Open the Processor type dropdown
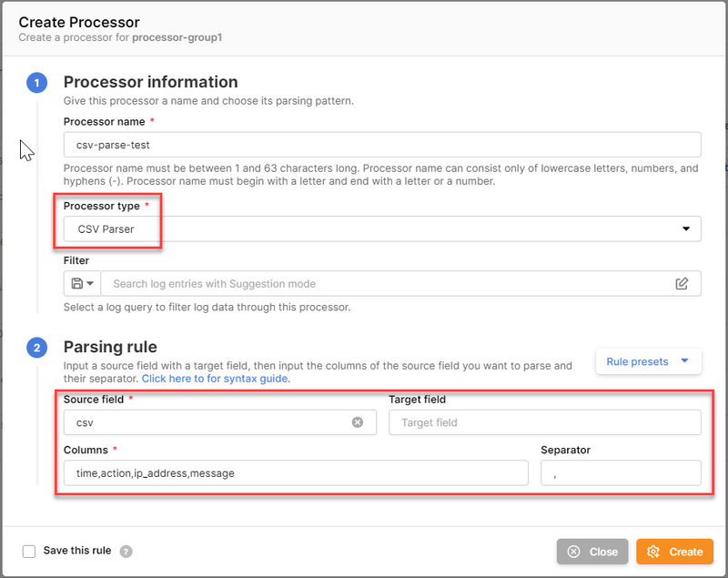 coord(382,229)
